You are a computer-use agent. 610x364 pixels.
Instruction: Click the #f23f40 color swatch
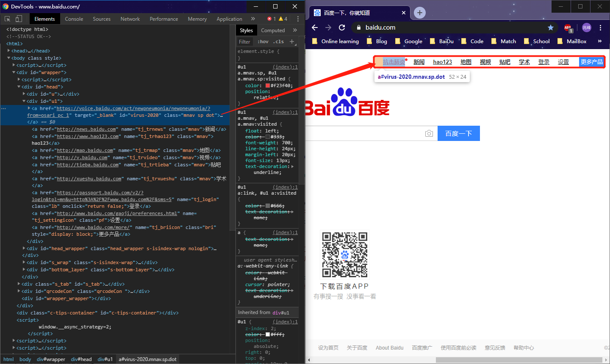(x=268, y=85)
